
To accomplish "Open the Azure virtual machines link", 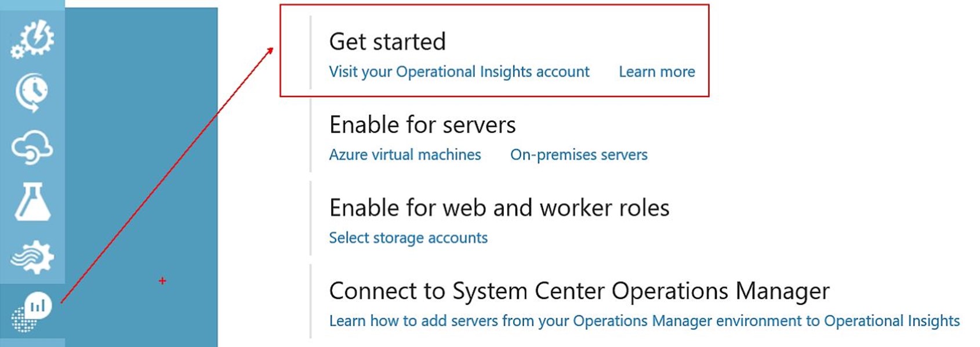I will [x=405, y=155].
